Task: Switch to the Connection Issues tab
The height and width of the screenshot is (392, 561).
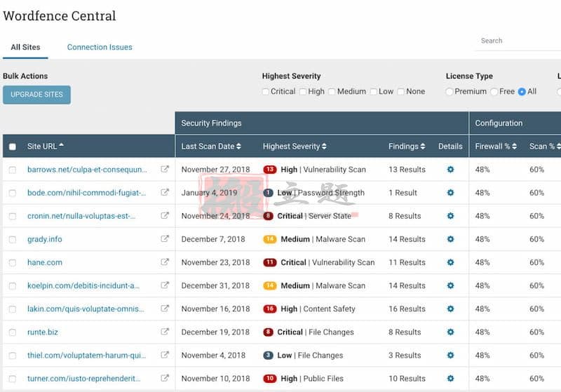Action: (100, 47)
